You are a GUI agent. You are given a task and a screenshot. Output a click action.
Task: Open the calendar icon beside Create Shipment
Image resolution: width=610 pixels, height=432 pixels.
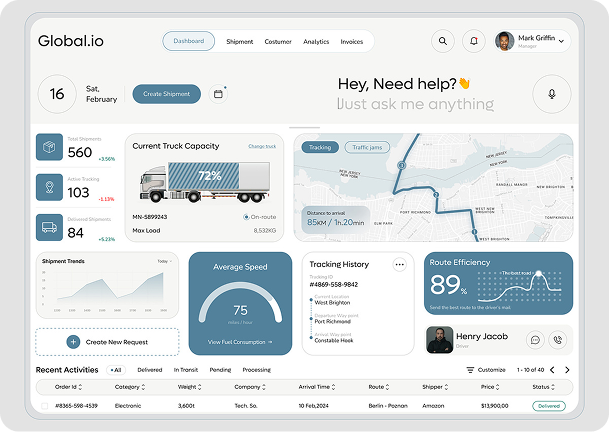[x=219, y=94]
